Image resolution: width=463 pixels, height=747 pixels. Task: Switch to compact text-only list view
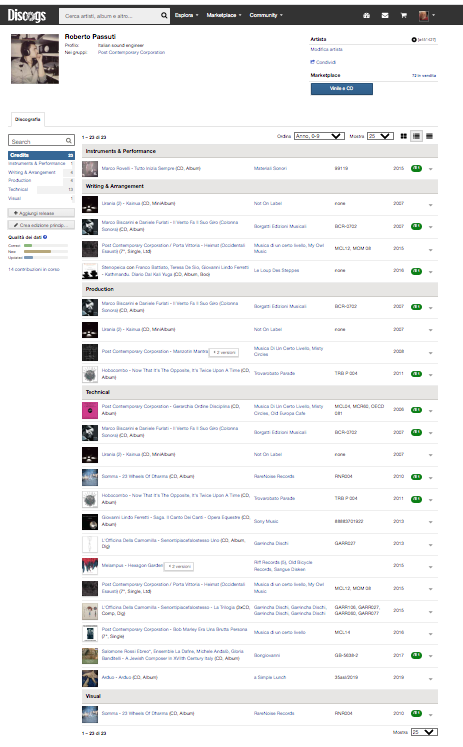429,136
